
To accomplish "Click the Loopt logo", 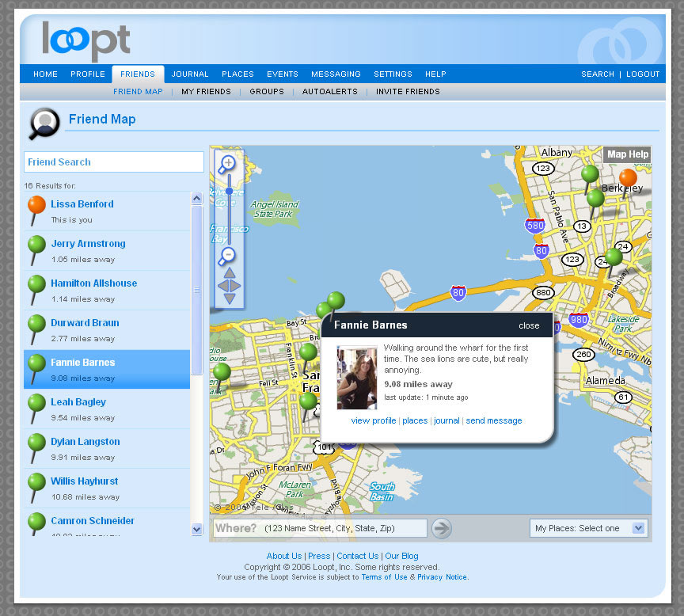I will (x=86, y=41).
